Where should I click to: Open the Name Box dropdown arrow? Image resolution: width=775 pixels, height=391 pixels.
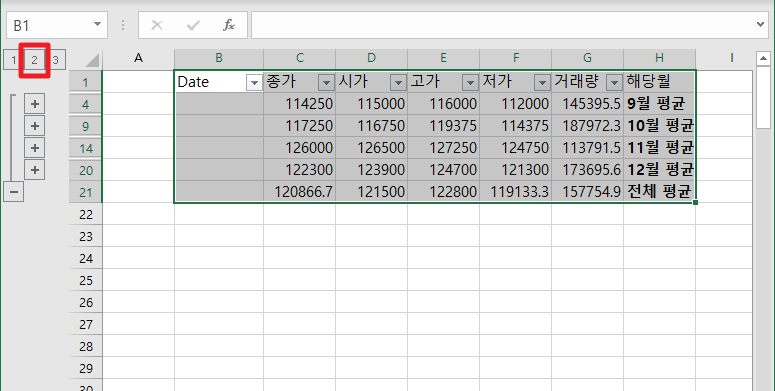(97, 25)
